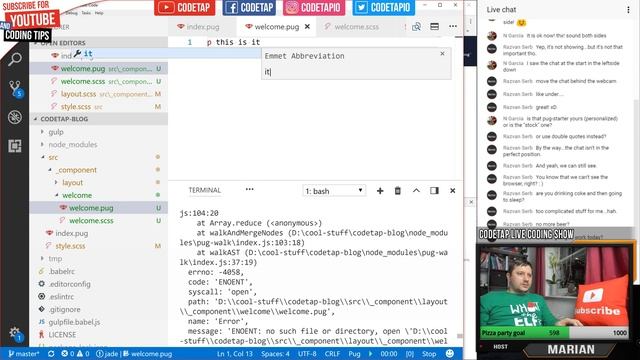The width and height of the screenshot is (640, 360).
Task: Click the Emmet Abbreviation input field
Action: click(x=356, y=72)
